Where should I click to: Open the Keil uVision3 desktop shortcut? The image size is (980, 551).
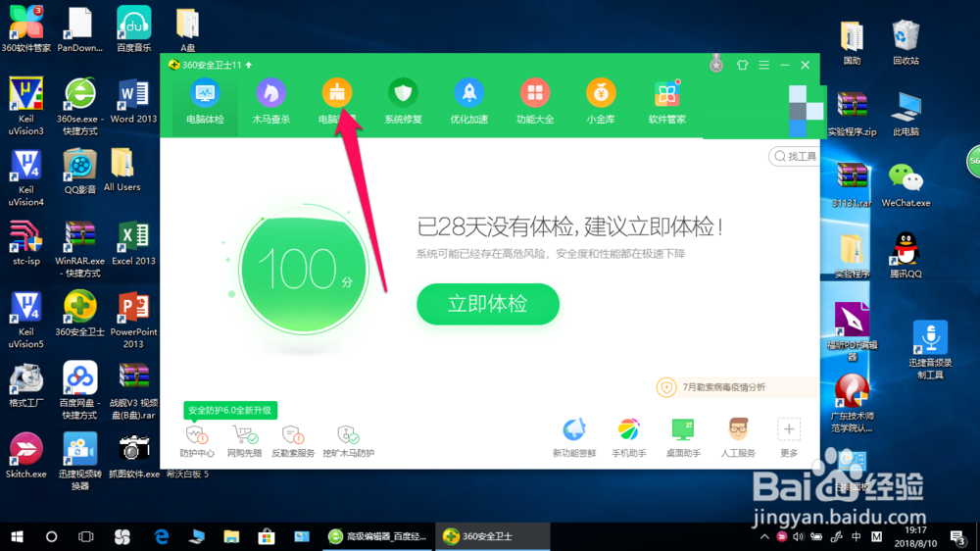(25, 106)
